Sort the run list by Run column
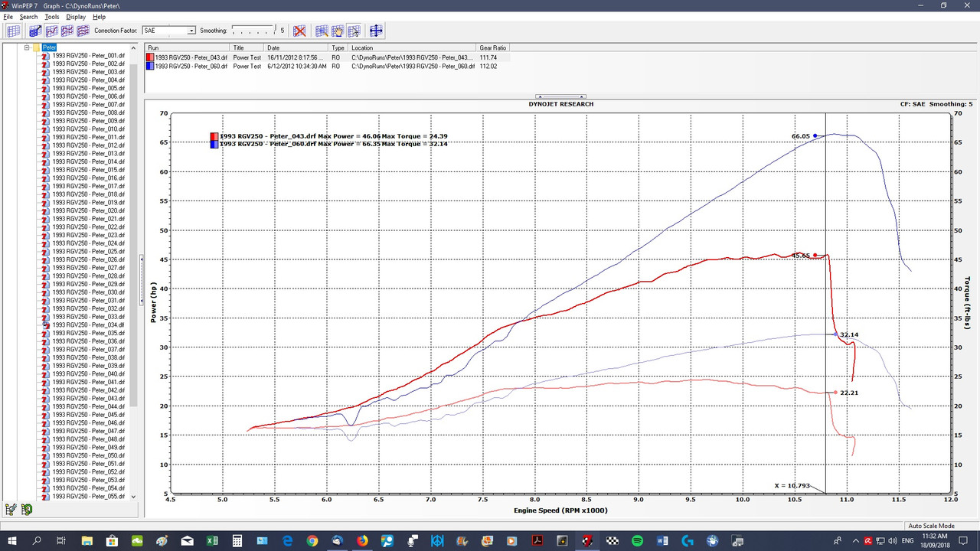This screenshot has height=551, width=980. click(x=188, y=47)
